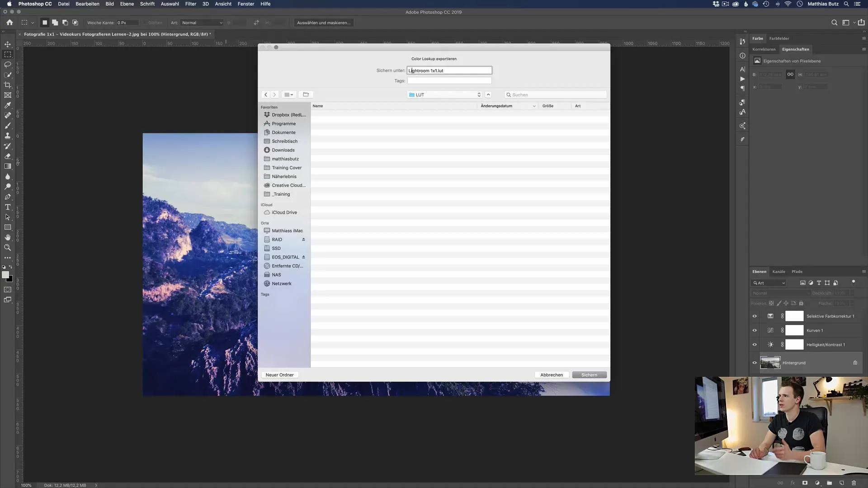
Task: Toggle visibility of Helligkeit/Kontrast 1
Action: pyautogui.click(x=754, y=344)
